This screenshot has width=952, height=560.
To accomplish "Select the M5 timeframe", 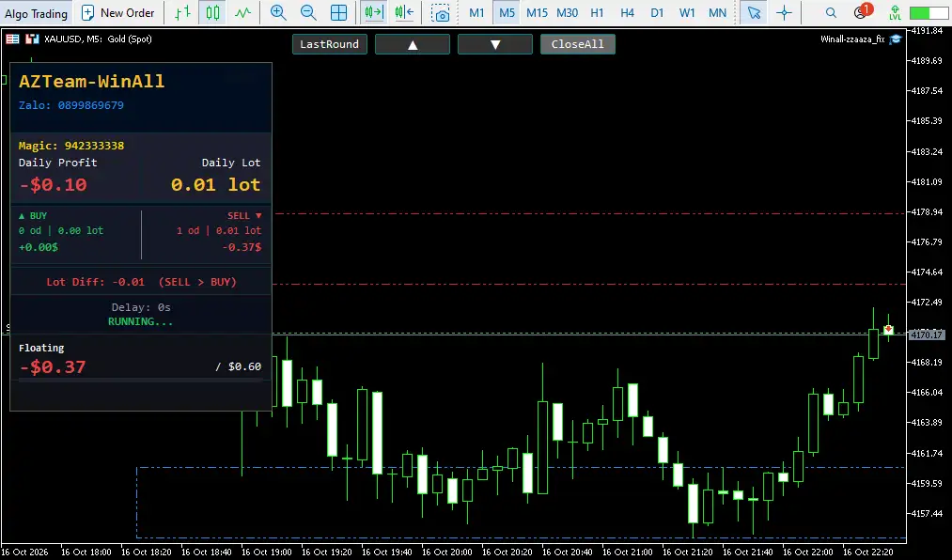I will 507,13.
